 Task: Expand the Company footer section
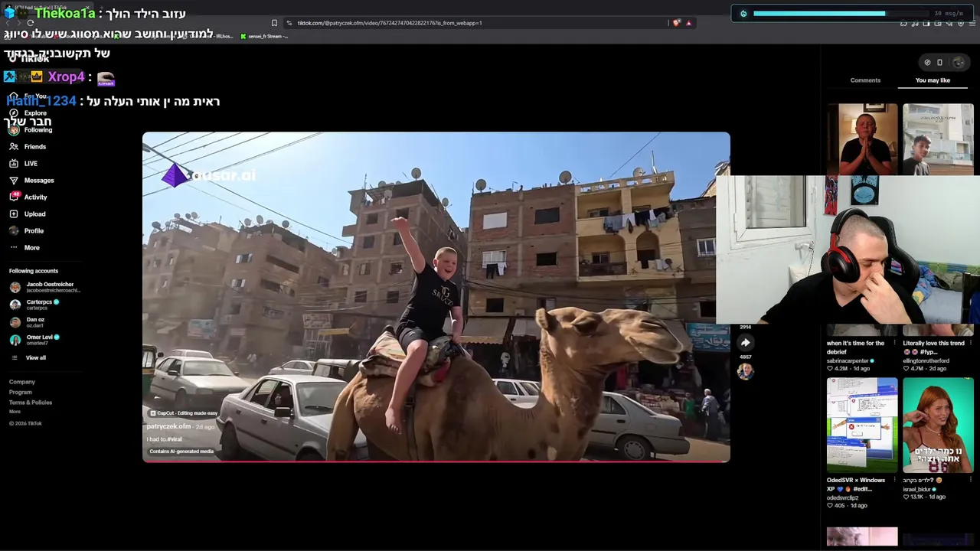(x=22, y=382)
